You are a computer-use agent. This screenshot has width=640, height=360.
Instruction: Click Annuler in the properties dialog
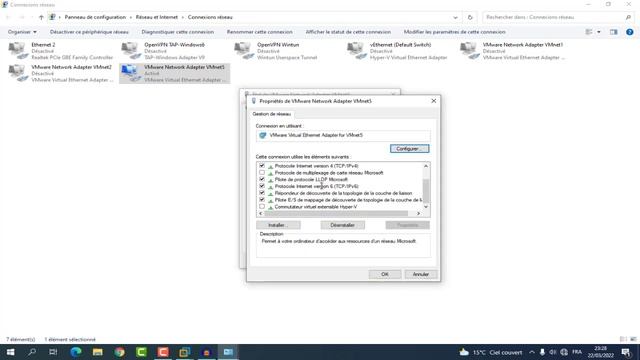pyautogui.click(x=420, y=274)
